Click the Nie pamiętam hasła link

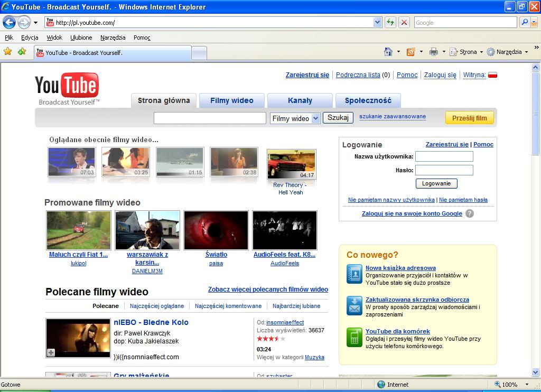tap(463, 200)
